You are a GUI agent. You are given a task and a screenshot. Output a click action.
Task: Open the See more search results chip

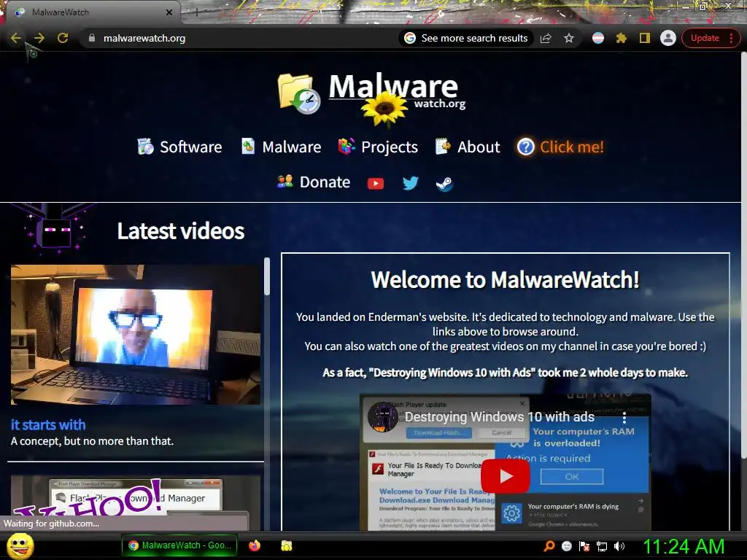466,38
